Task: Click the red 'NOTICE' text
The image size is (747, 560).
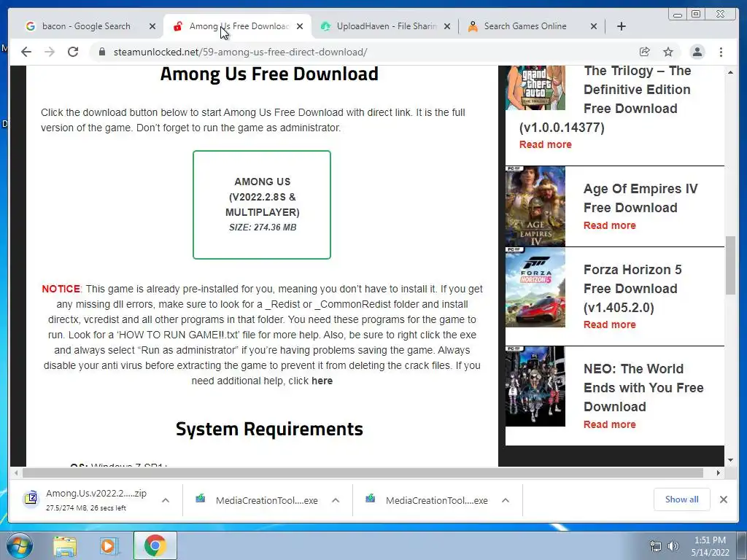Action: pyautogui.click(x=61, y=289)
